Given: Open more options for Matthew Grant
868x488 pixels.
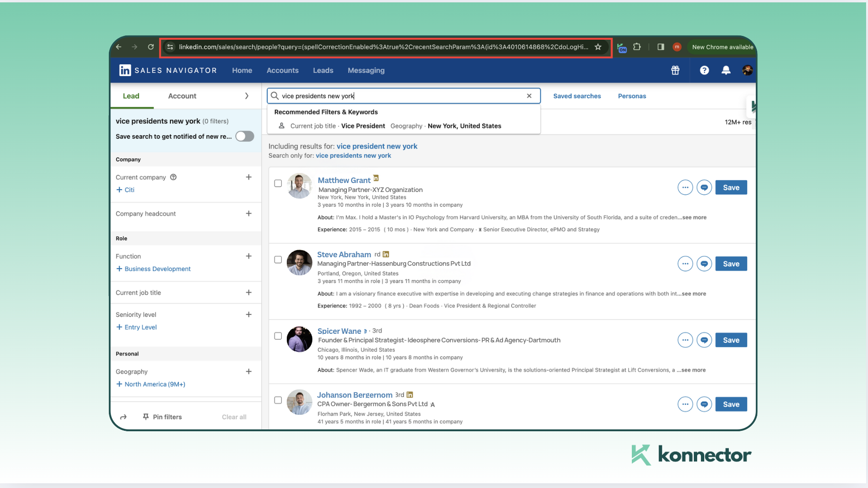Looking at the screenshot, I should pyautogui.click(x=685, y=188).
